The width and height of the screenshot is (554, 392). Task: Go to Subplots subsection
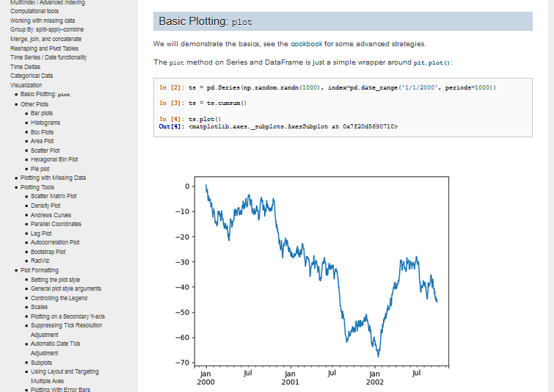[41, 363]
